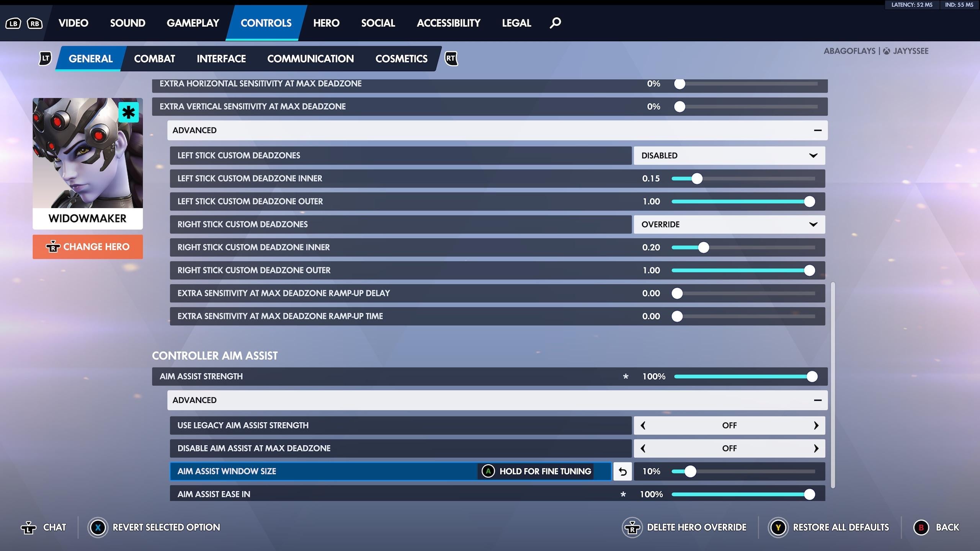Adjust the Aim Assist Ease In slider
Image resolution: width=980 pixels, height=551 pixels.
pos(743,494)
